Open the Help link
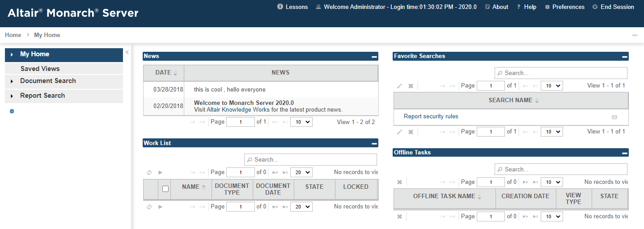This screenshot has width=644, height=229. pos(530,7)
